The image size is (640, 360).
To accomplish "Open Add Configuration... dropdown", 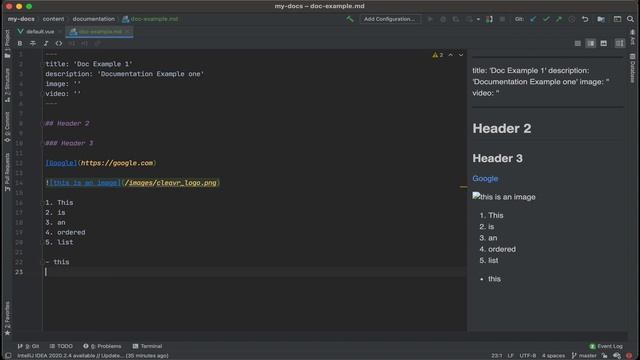I will pyautogui.click(x=389, y=19).
